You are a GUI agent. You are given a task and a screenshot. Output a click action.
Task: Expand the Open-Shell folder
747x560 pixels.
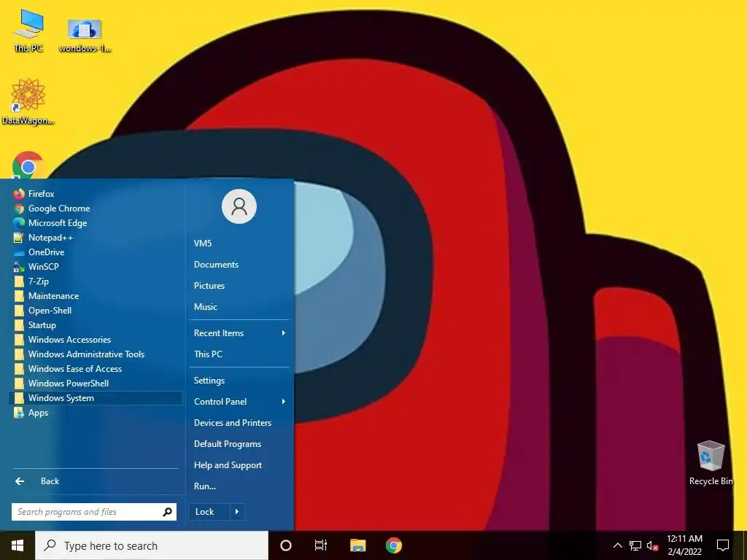click(96, 311)
